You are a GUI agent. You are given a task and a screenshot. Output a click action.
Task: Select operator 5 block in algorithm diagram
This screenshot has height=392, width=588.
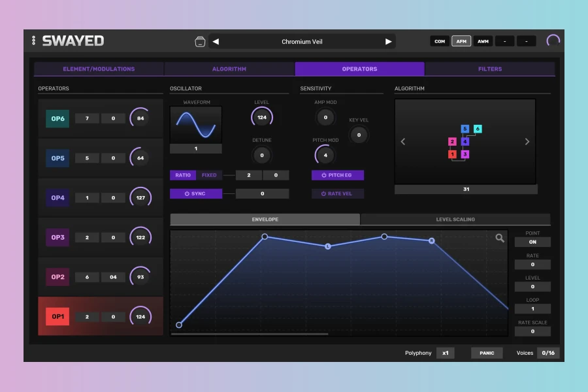coord(465,129)
